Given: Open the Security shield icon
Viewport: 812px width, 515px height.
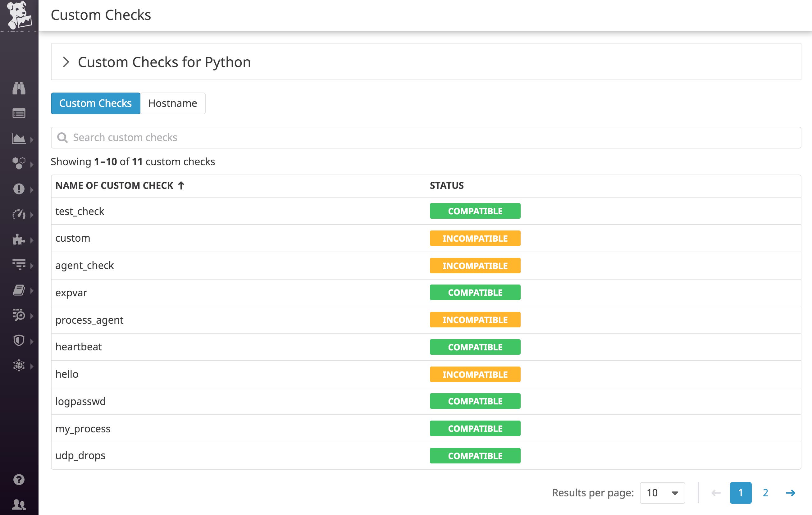Looking at the screenshot, I should coord(19,341).
